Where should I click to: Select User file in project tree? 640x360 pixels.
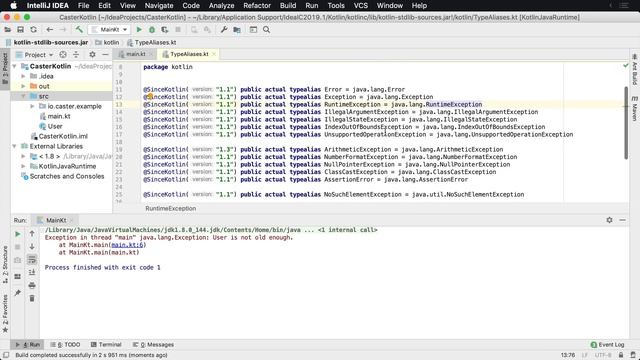(55, 126)
